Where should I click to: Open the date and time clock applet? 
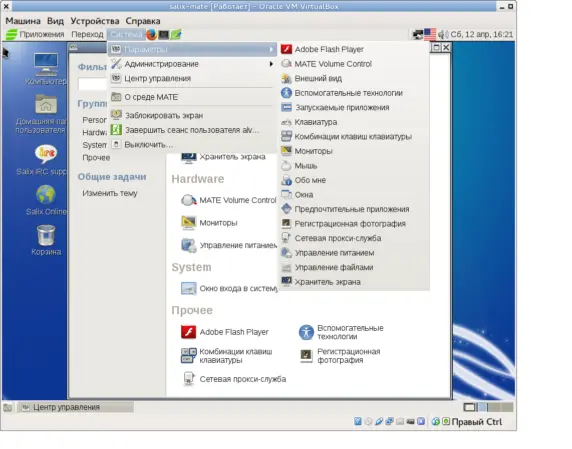482,34
